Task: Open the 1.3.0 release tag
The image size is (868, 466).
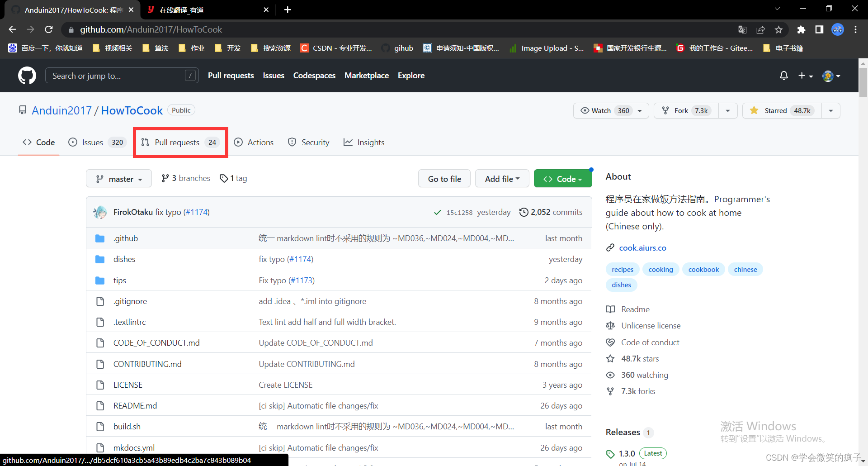Action: pyautogui.click(x=627, y=453)
